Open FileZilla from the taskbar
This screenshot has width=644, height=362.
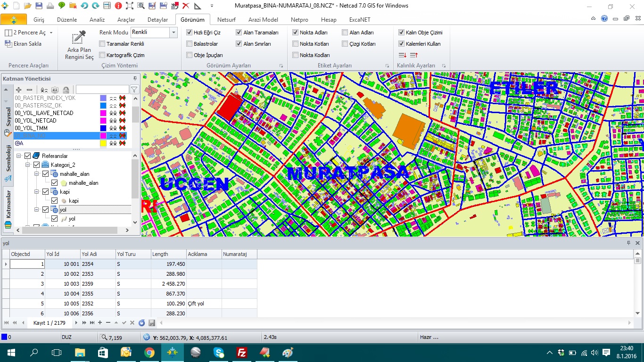[242, 353]
